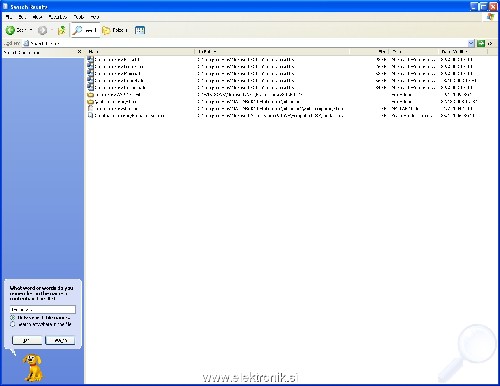Viewport: 500px width, 386px height.
Task: Sort results by the In Folder column header
Action: pos(272,52)
